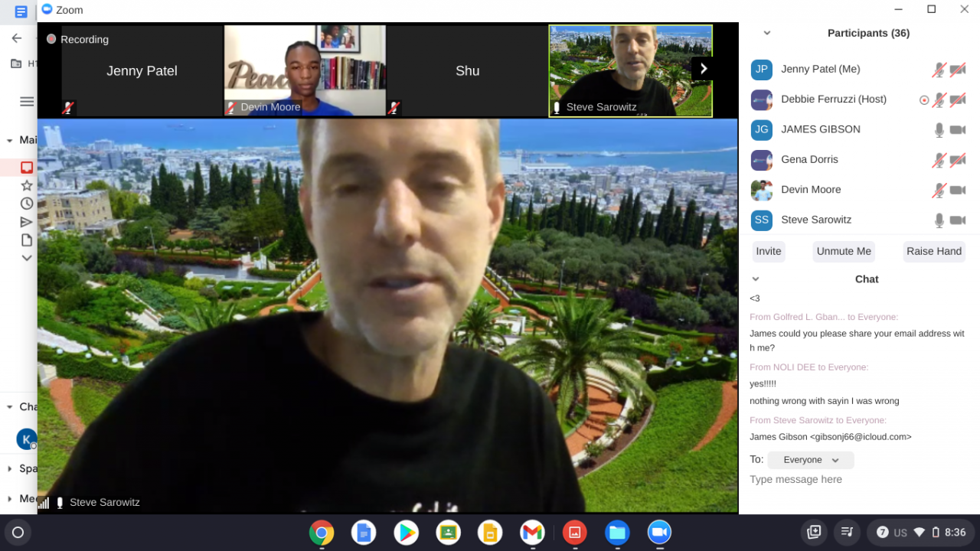Click the JP avatar for Jenny Patel
Viewport: 980px width, 551px height.
[761, 70]
